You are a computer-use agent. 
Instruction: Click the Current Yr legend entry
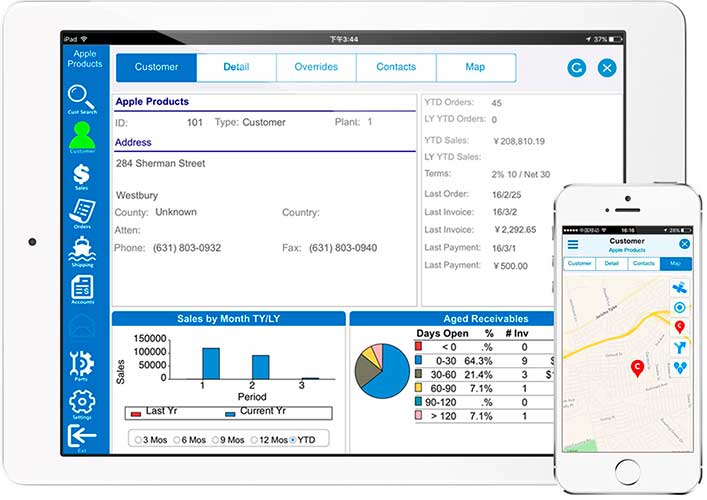coord(256,412)
